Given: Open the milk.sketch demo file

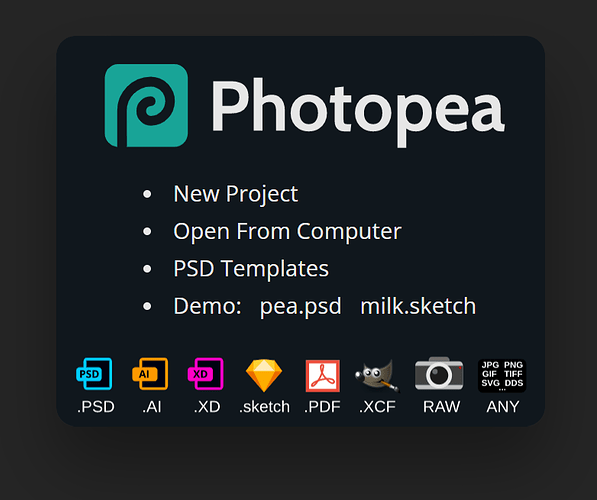Looking at the screenshot, I should [x=418, y=306].
